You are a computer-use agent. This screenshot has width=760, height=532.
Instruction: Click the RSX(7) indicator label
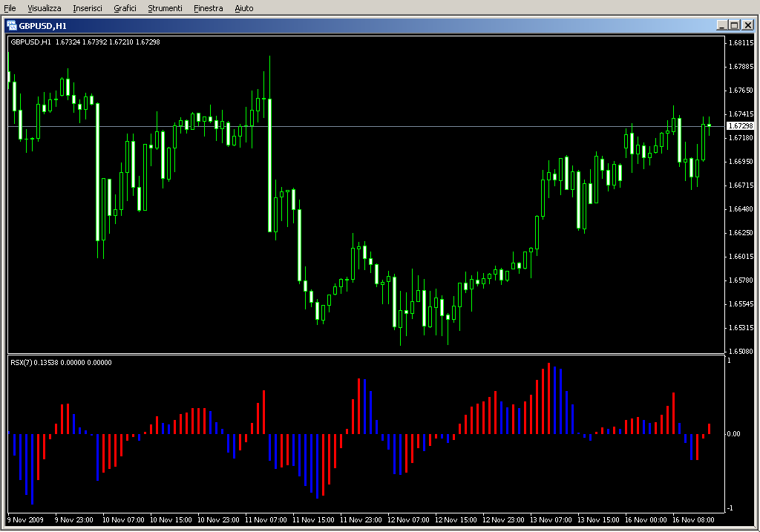tap(61, 362)
